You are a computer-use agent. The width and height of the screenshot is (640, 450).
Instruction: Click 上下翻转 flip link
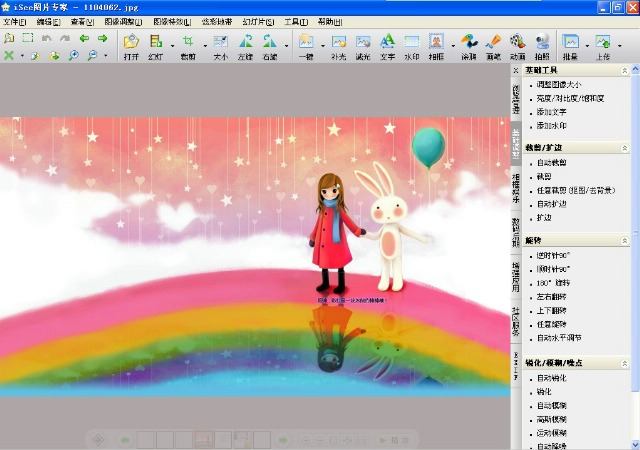(x=551, y=311)
